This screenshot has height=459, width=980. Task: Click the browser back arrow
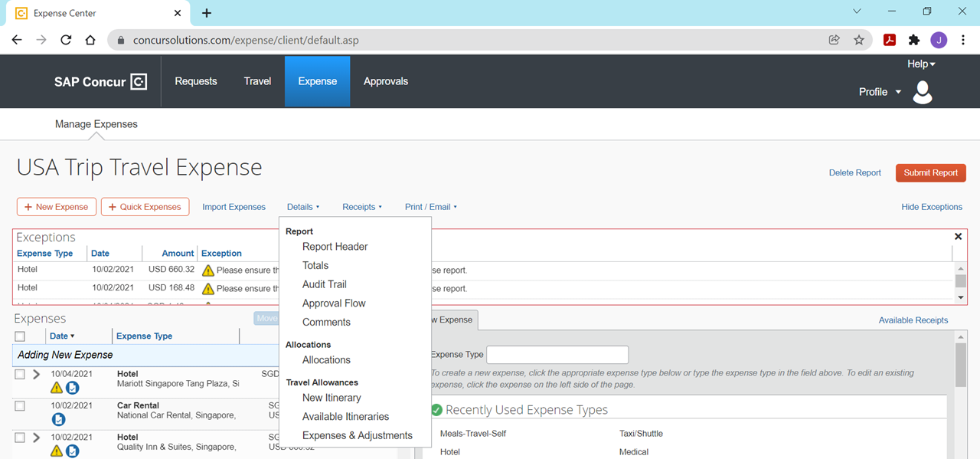coord(17,40)
